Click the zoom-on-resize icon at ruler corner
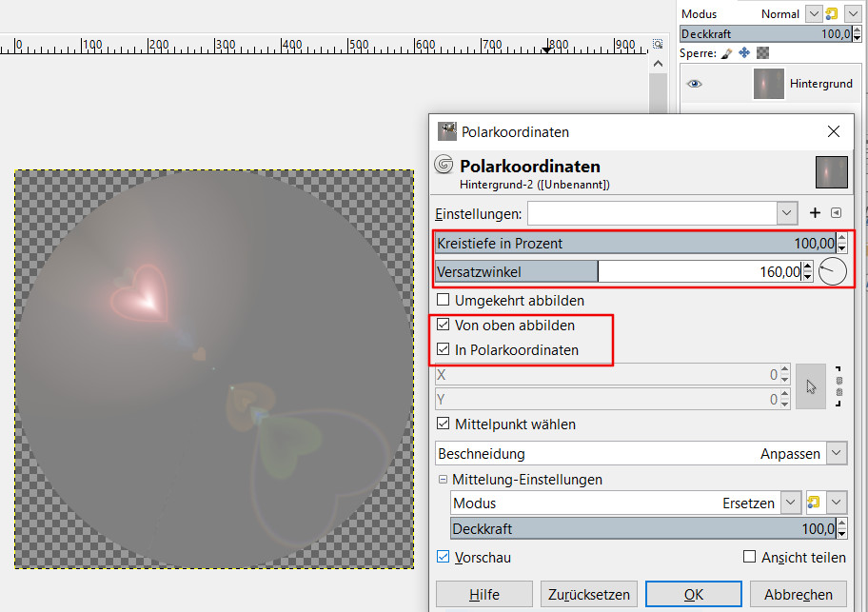 pyautogui.click(x=658, y=45)
